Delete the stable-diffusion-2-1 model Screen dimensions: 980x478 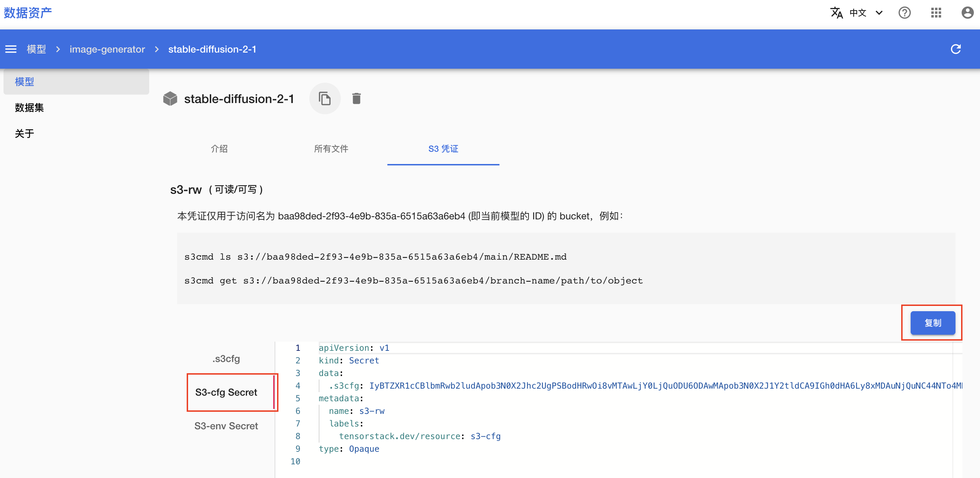(x=356, y=98)
